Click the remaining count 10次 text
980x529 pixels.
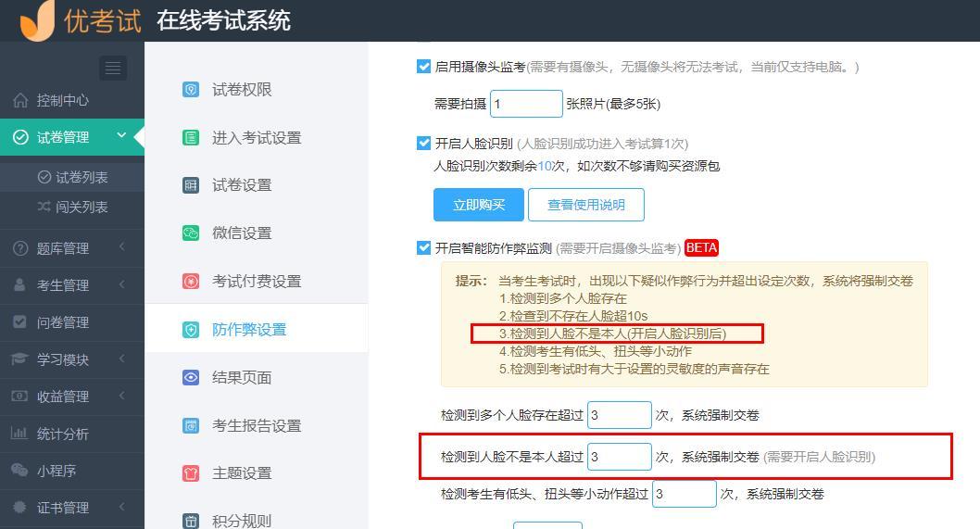(550, 166)
